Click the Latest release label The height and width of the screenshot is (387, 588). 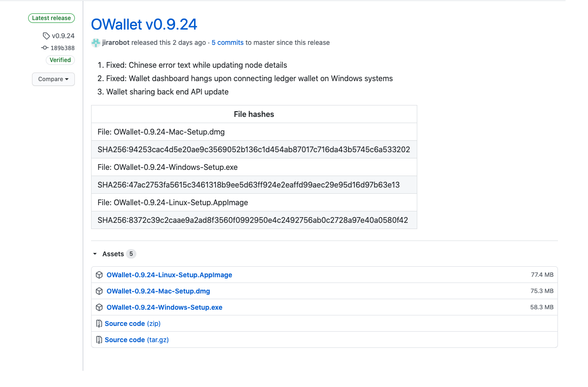tap(52, 18)
